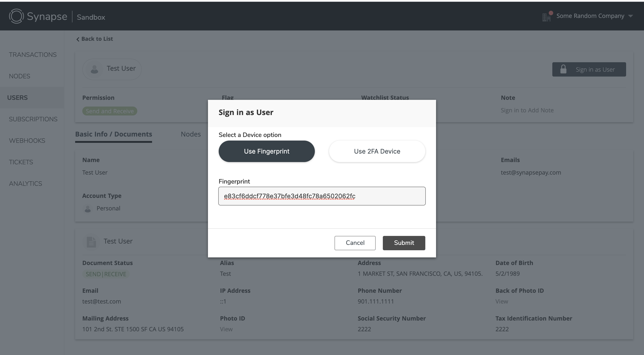Click the Sign in as User button
Screen dimensions: 644x355
coord(589,69)
